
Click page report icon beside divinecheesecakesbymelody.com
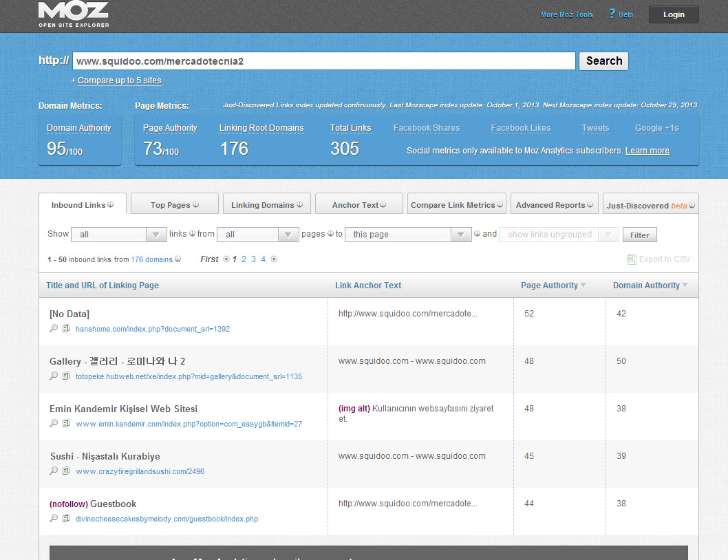pyautogui.click(x=66, y=519)
